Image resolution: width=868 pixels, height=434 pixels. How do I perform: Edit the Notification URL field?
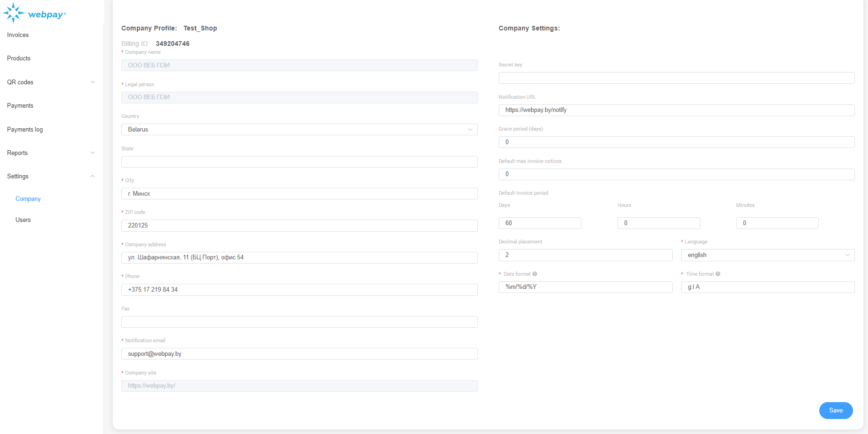pos(676,110)
